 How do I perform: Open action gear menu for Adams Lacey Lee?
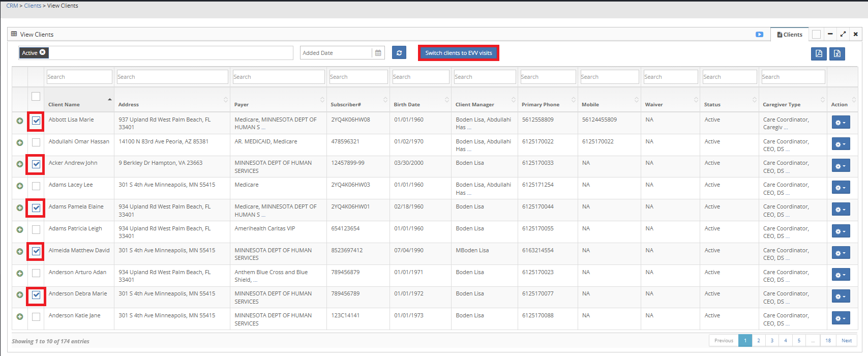click(841, 188)
